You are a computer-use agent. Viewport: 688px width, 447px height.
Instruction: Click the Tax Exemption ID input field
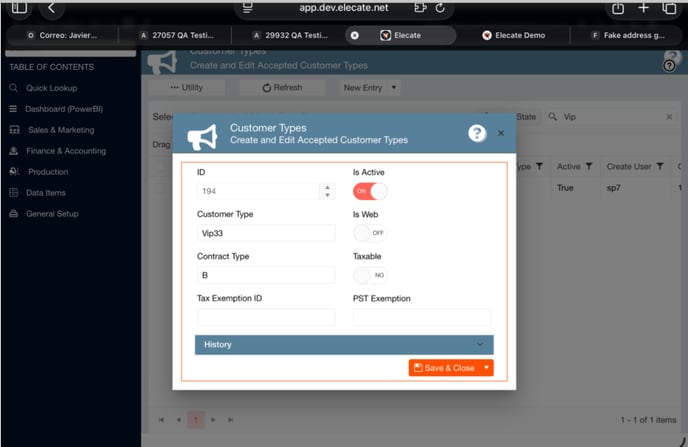[266, 317]
